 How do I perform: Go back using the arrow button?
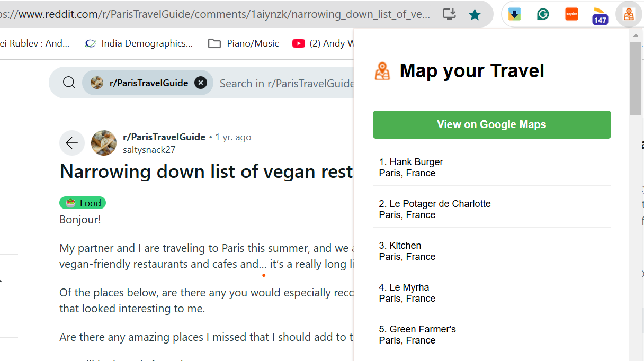click(x=72, y=143)
